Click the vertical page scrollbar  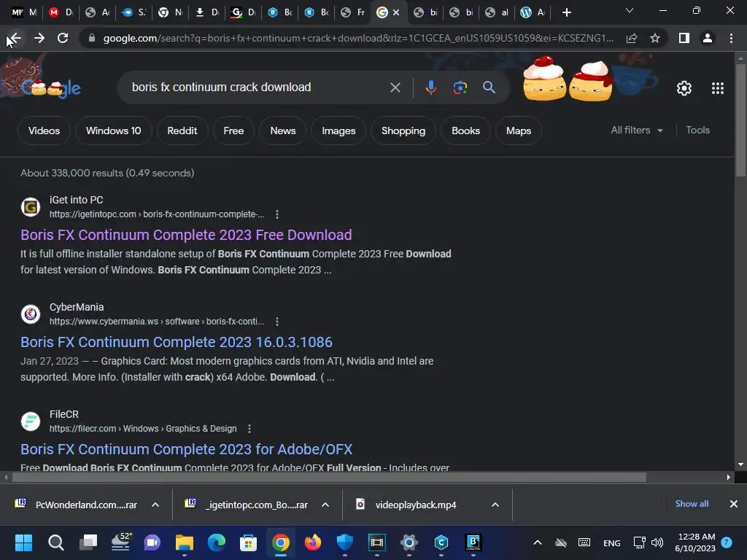click(x=740, y=119)
